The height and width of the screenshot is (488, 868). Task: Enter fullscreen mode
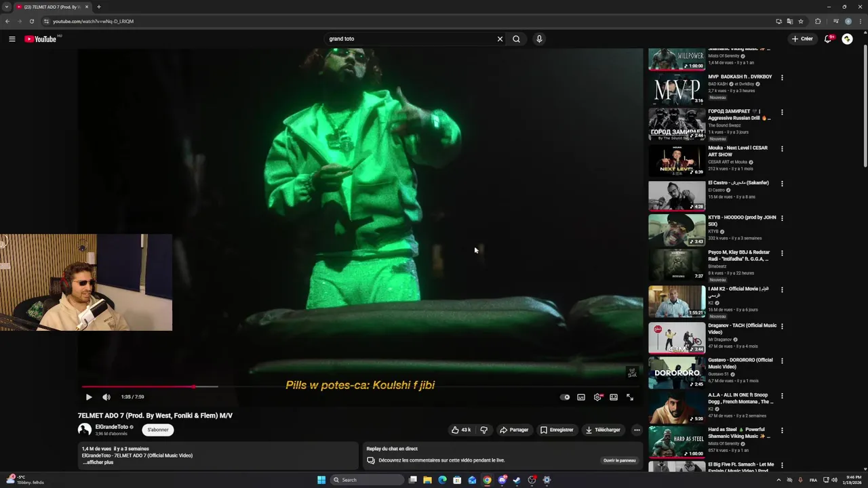[x=630, y=397]
